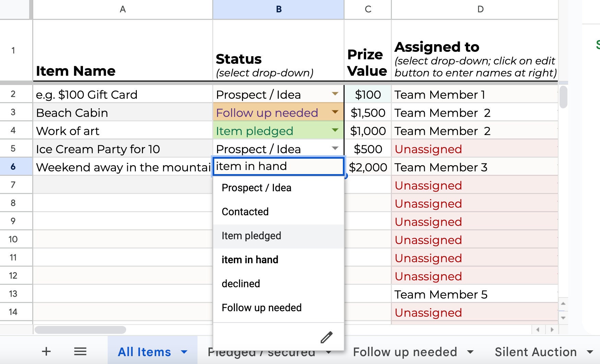Screen dimensions: 600x364
Task: Select "Item pledged" from the status options
Action: [x=251, y=236]
